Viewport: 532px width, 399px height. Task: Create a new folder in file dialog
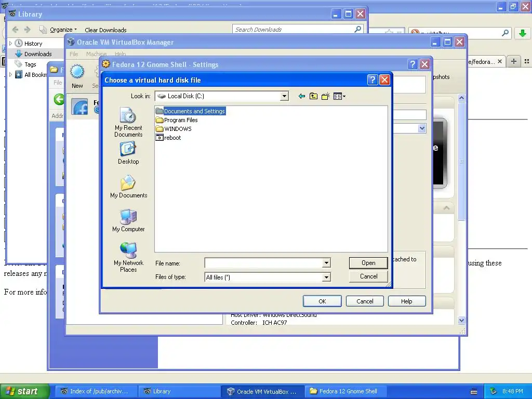pos(326,96)
